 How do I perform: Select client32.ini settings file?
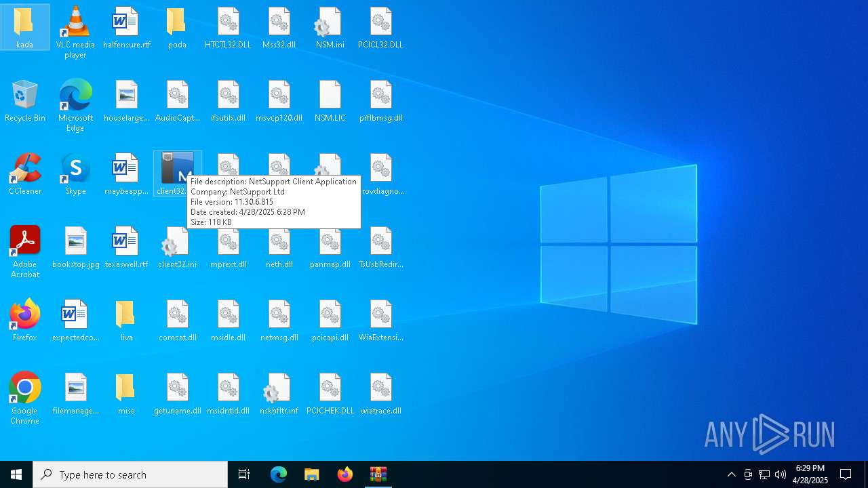tap(177, 247)
